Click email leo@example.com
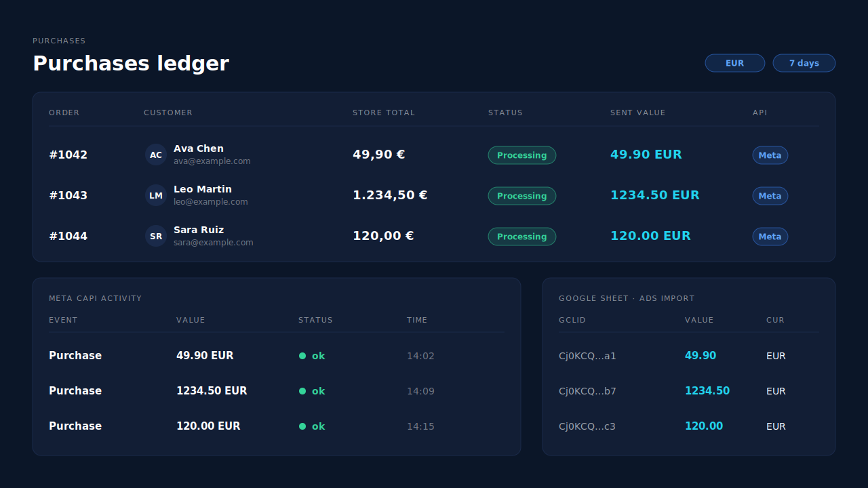 point(211,202)
